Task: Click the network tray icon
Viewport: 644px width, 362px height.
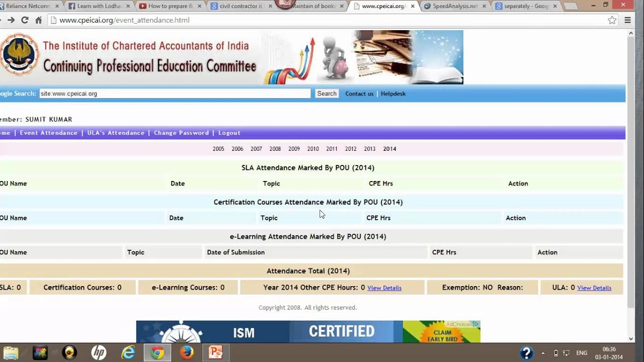Action: point(567,353)
